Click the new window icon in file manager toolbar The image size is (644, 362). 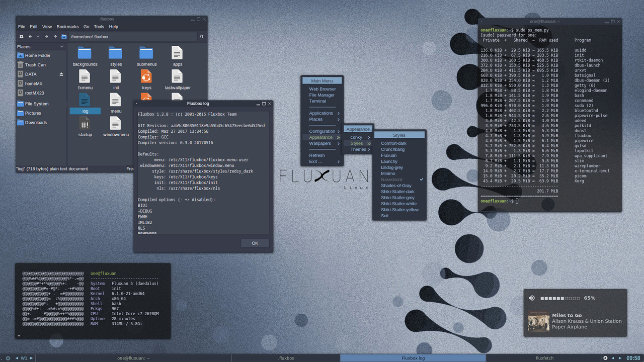21,37
